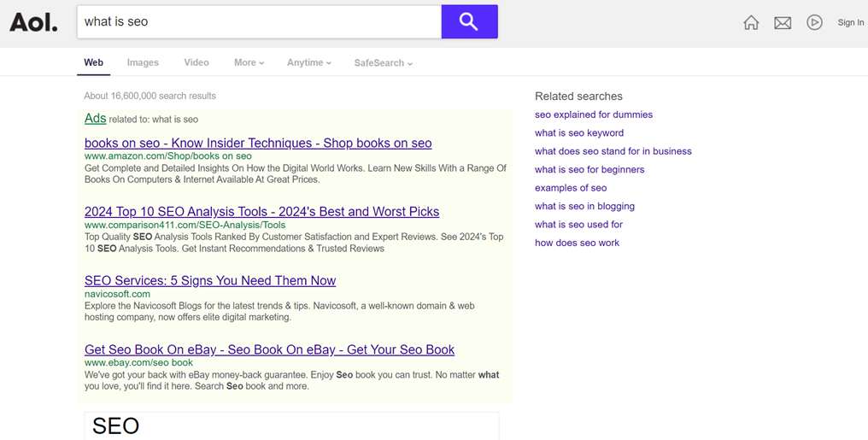
Task: Open the AOL home icon
Action: [x=751, y=22]
